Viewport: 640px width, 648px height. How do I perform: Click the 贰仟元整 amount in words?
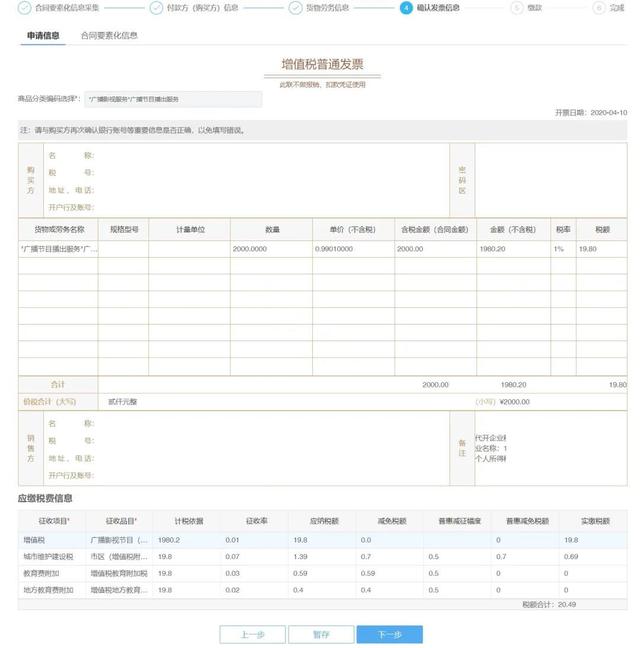[x=122, y=402]
